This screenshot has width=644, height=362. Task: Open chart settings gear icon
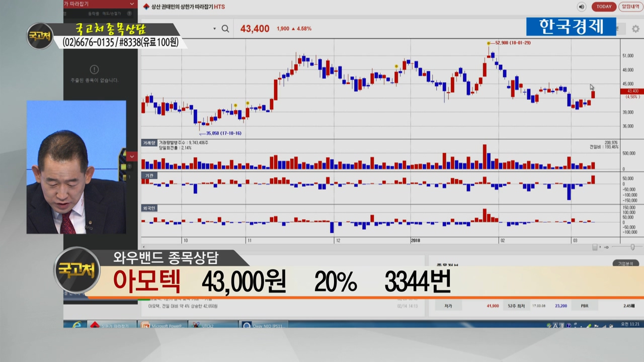click(635, 29)
